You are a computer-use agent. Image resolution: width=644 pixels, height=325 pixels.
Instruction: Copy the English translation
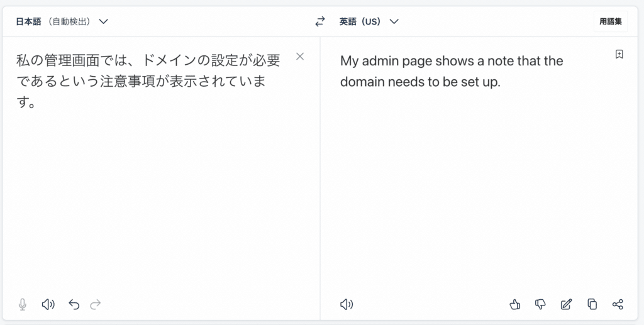point(592,304)
